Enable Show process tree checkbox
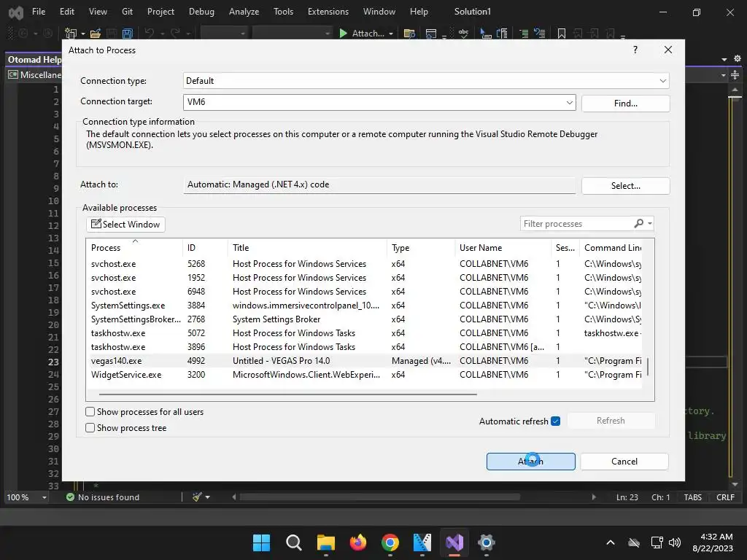The image size is (747, 560). (x=90, y=427)
